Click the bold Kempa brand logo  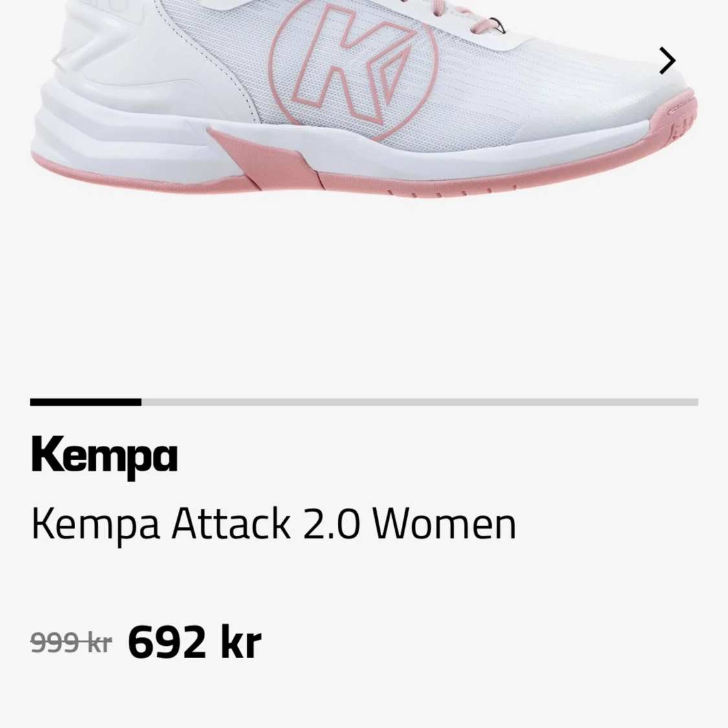click(x=104, y=458)
